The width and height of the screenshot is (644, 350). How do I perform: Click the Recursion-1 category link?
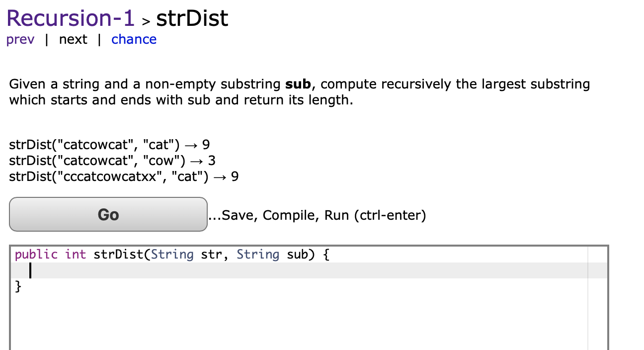click(70, 17)
